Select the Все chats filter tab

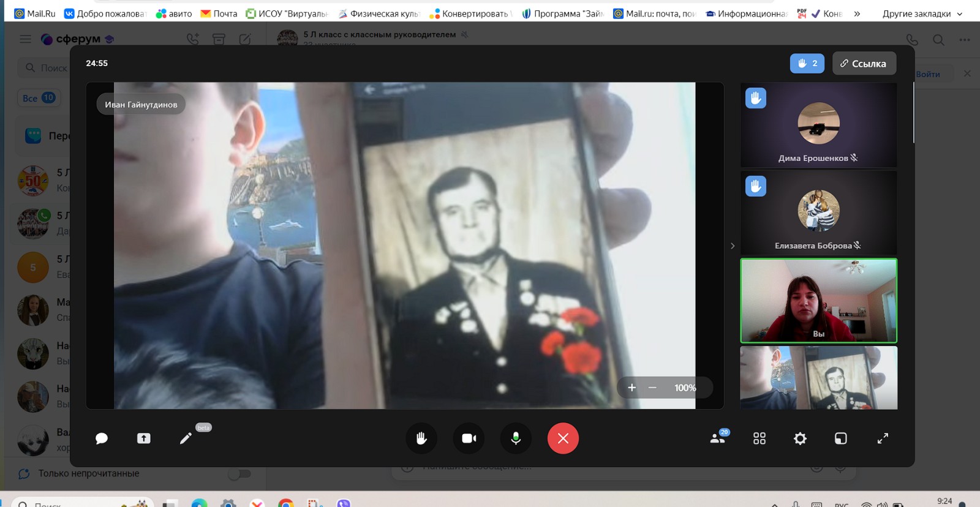click(39, 98)
